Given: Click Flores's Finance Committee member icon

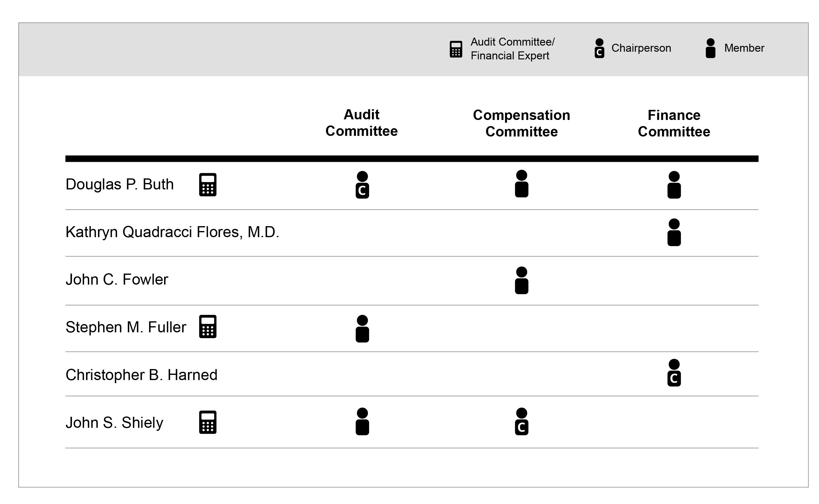Looking at the screenshot, I should coord(674,232).
